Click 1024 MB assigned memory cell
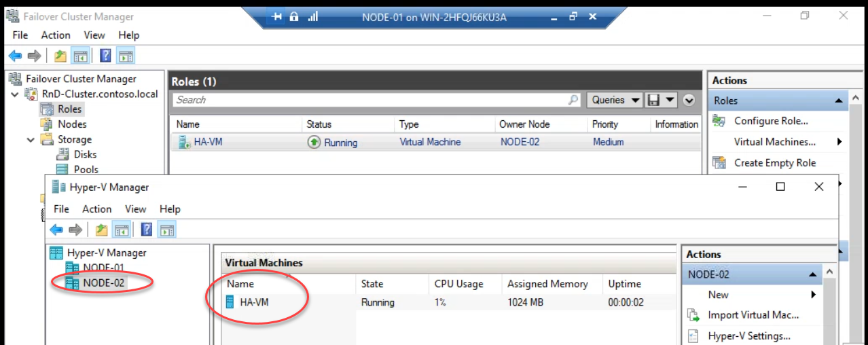The image size is (868, 345). point(524,302)
